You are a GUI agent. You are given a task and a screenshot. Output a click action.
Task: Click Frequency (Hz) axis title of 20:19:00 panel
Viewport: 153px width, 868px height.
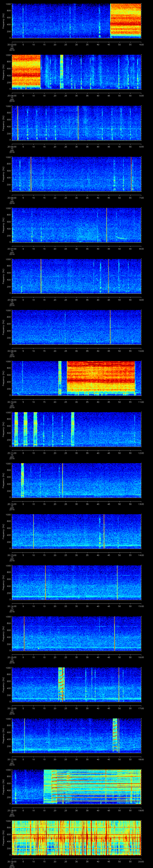(x=3, y=838)
